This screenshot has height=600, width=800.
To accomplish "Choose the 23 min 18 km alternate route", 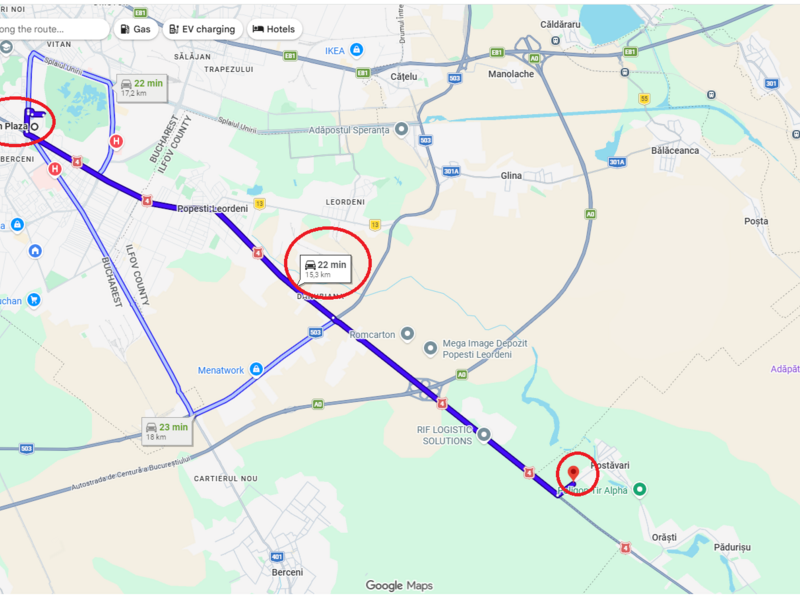I will (x=167, y=431).
